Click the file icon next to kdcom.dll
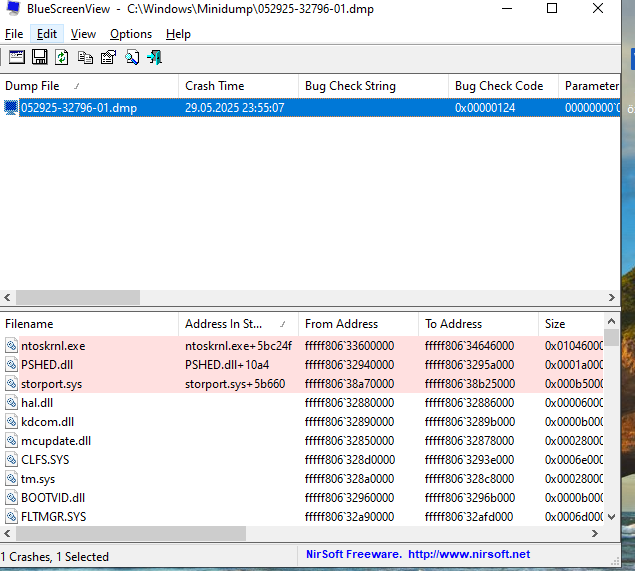Image resolution: width=635 pixels, height=571 pixels. pyautogui.click(x=11, y=422)
